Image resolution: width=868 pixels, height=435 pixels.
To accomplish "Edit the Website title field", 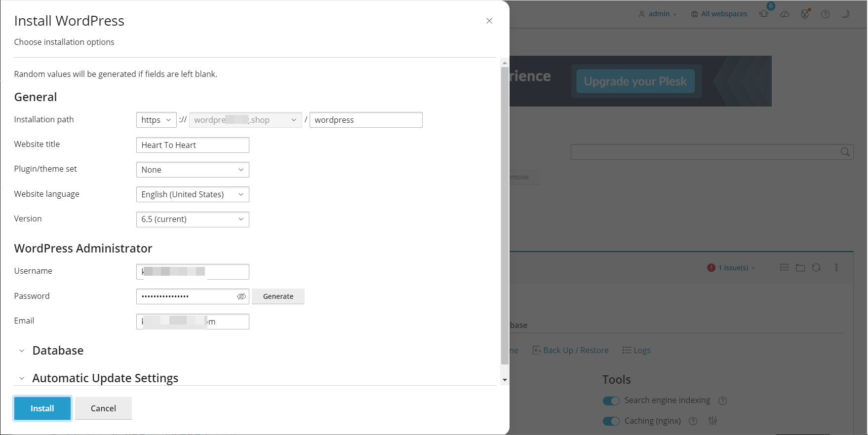I will coord(193,145).
